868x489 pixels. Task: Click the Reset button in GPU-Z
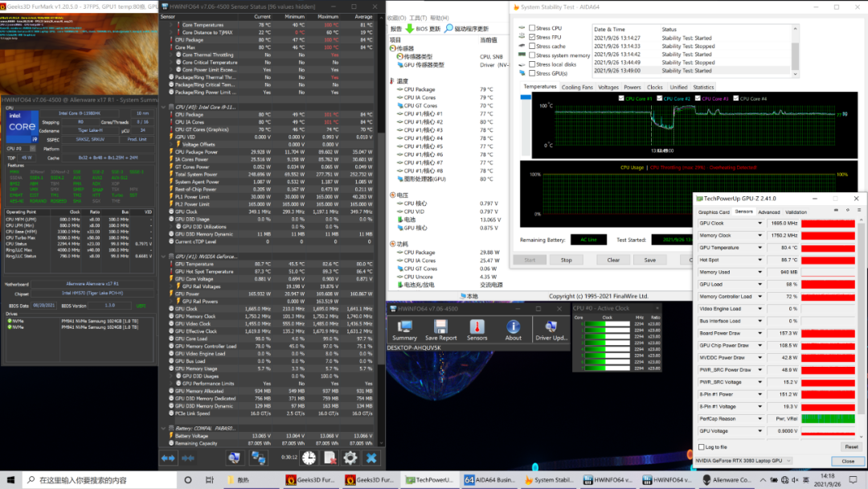point(850,446)
